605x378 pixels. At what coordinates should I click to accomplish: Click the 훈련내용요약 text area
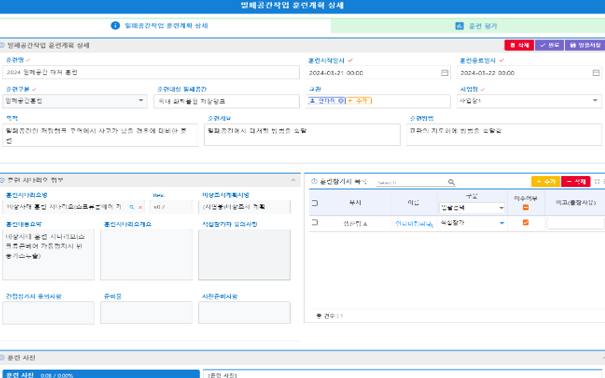[x=48, y=255]
